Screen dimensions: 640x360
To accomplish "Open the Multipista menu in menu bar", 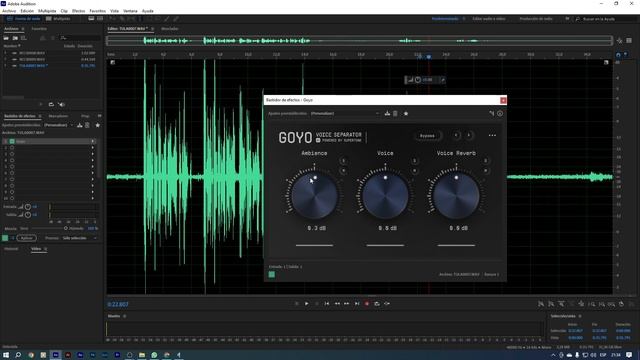I will pos(47,11).
